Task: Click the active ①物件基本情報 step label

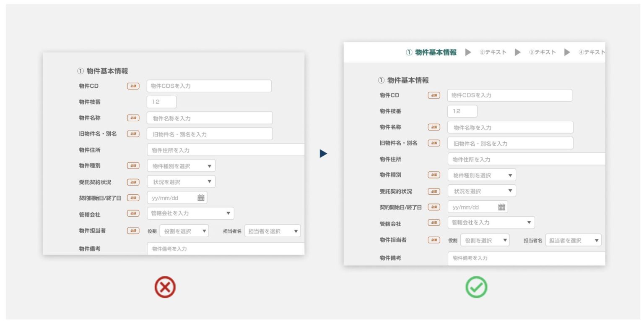Action: click(x=432, y=52)
